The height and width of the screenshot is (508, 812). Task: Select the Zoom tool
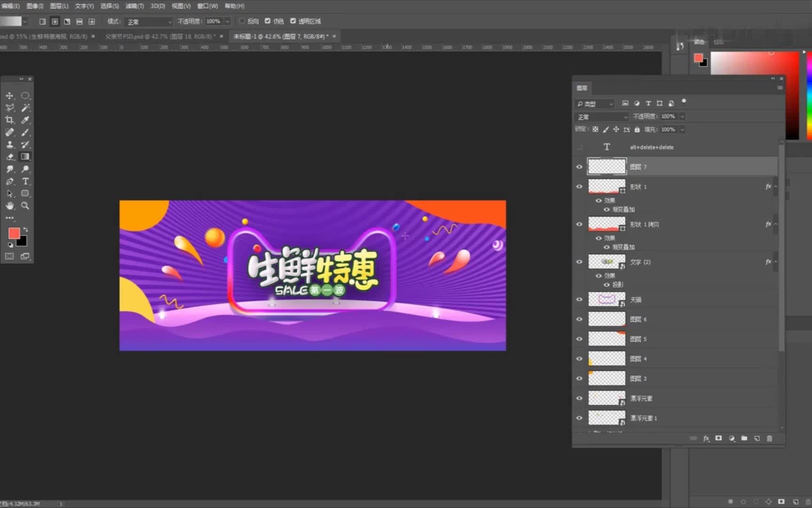pyautogui.click(x=24, y=206)
